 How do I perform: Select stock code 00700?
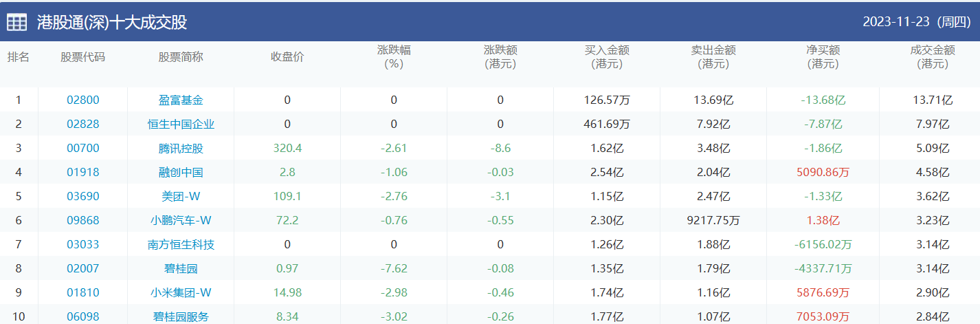tap(83, 148)
